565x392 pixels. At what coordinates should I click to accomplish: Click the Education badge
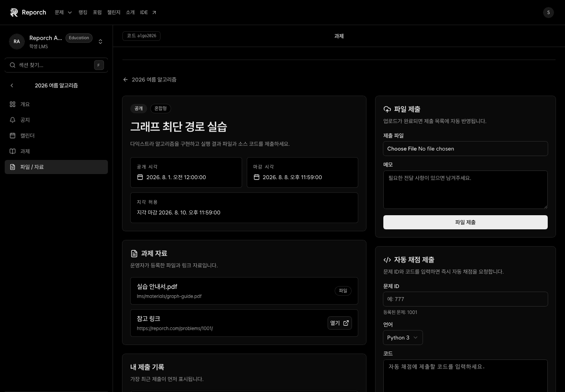point(79,38)
